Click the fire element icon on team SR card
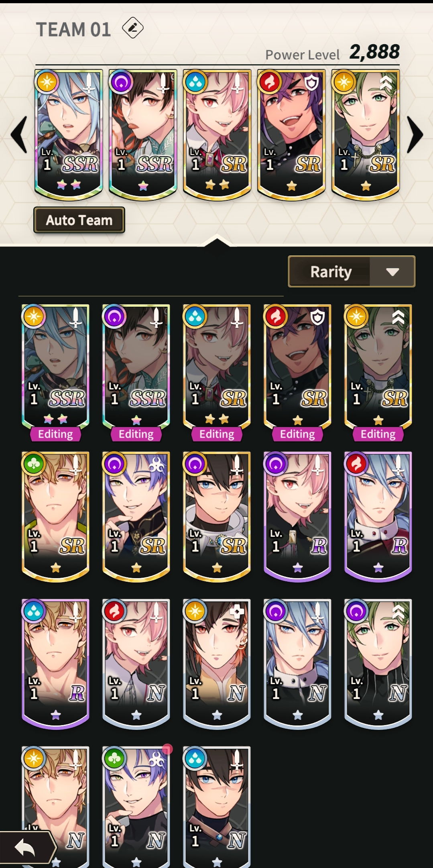The image size is (433, 868). tap(269, 82)
